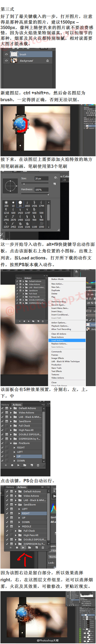The height and width of the screenshot is (644, 96).
Task: Toggle checkmark beside the FireStorm set
Action: click(x=2, y=443)
